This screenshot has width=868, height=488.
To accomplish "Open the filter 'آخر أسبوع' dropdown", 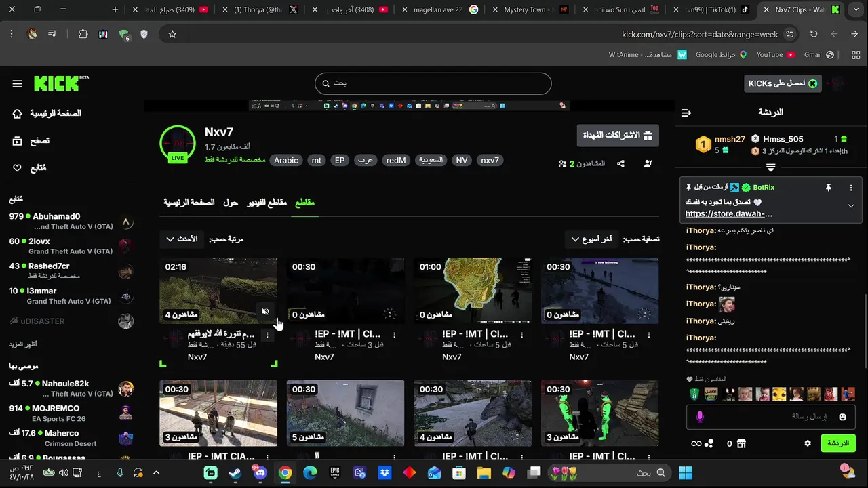I will [x=592, y=239].
